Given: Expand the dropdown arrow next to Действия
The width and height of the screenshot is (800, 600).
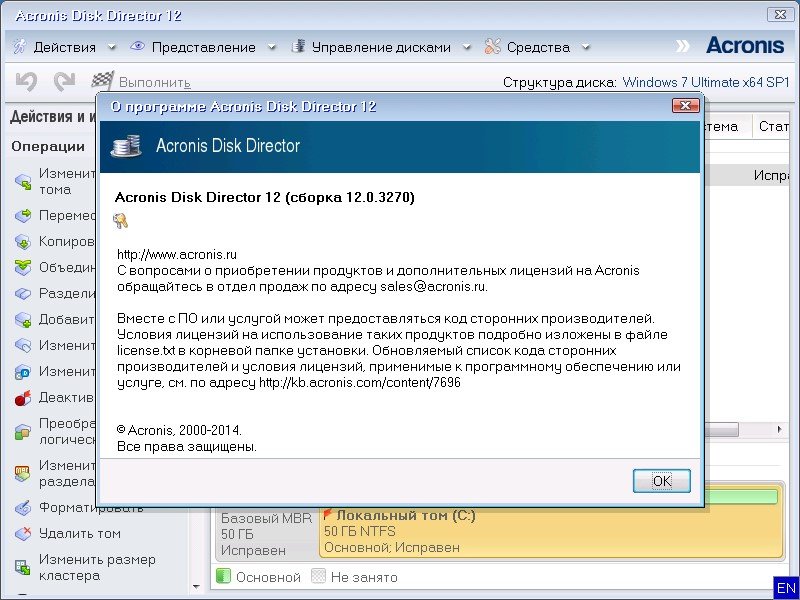Looking at the screenshot, I should [x=112, y=47].
